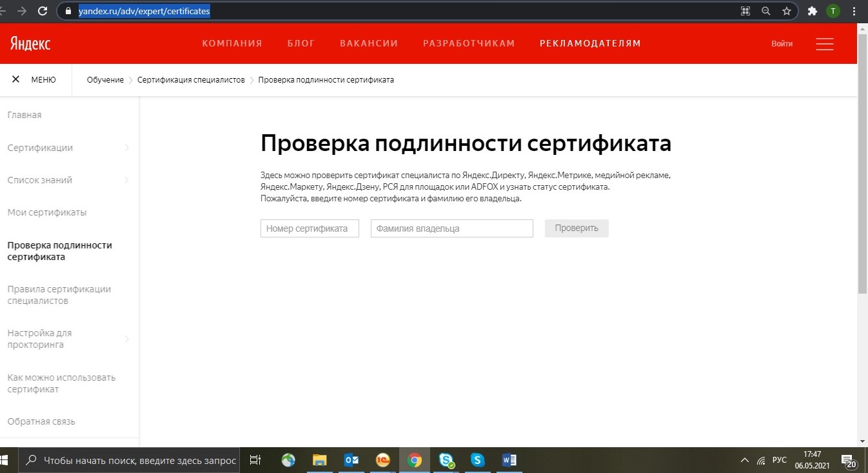
Task: Click the QR code icon in address bar
Action: (x=745, y=11)
